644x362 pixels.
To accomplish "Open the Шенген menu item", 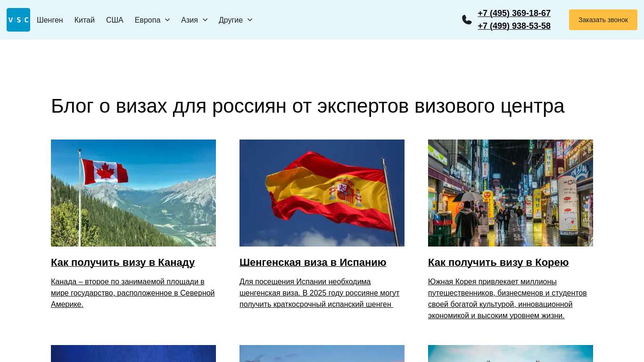I will coord(50,20).
